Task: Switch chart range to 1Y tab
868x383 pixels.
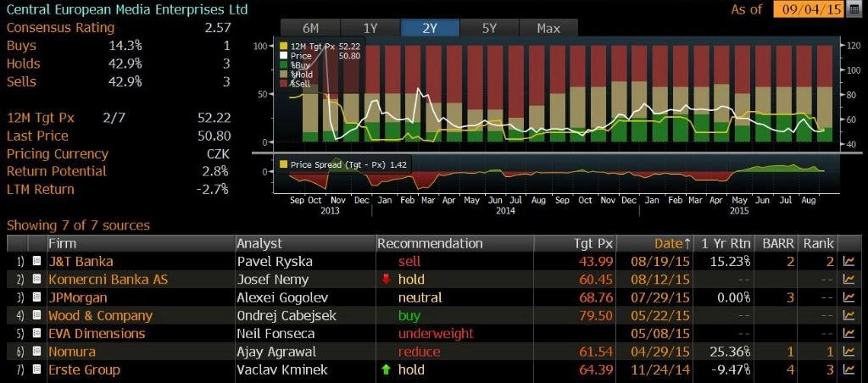Action: (370, 28)
